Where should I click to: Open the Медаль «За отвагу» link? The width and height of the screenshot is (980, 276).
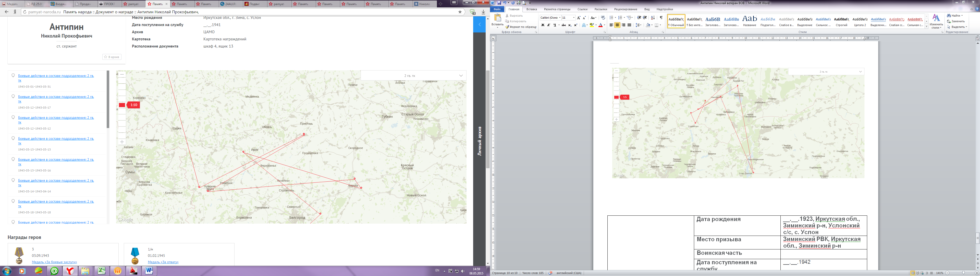point(163,262)
